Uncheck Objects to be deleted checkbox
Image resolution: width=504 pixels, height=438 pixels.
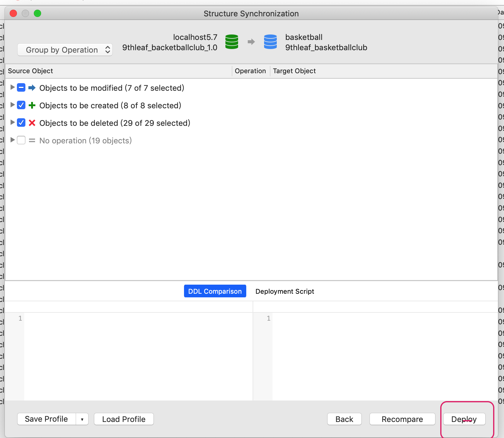21,123
